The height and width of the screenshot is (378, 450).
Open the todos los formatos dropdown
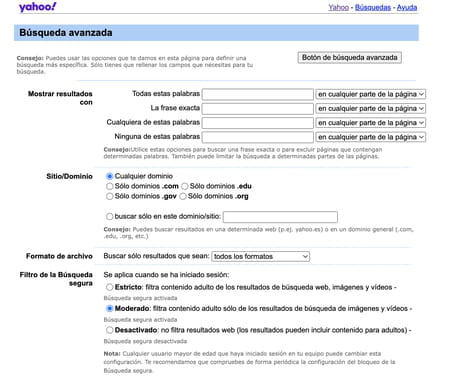[x=261, y=256]
